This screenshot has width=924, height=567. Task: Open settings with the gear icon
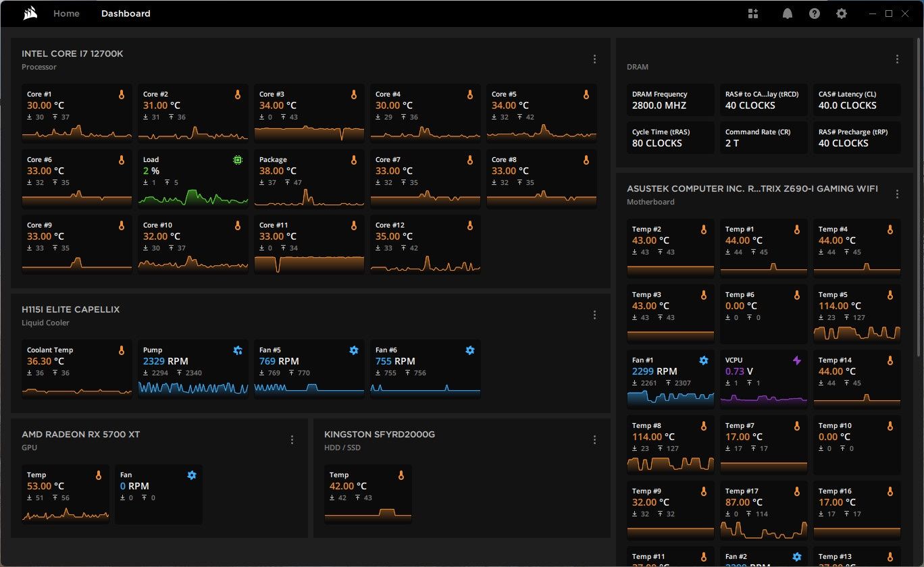point(841,13)
